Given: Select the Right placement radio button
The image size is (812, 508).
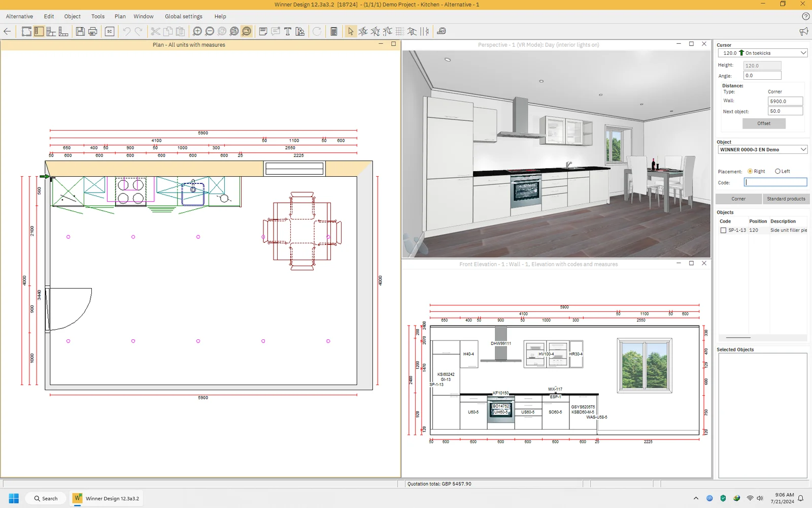Looking at the screenshot, I should 750,171.
